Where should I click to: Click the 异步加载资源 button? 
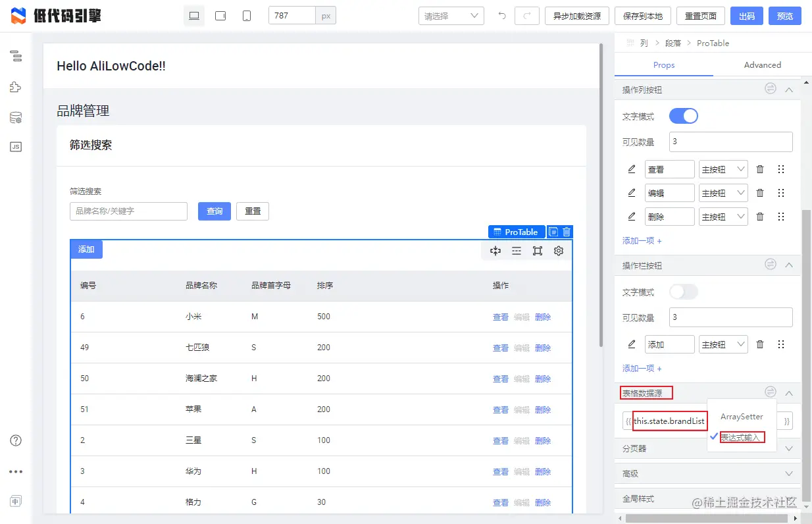pyautogui.click(x=577, y=16)
